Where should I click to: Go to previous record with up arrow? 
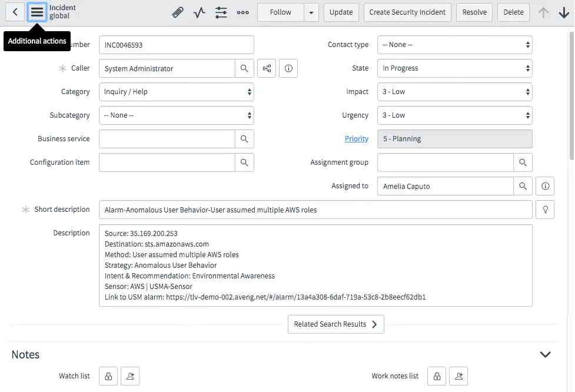click(x=543, y=12)
